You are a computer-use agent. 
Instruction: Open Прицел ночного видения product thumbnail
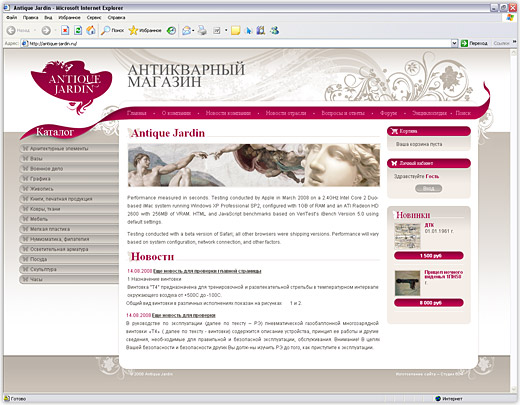[407, 283]
